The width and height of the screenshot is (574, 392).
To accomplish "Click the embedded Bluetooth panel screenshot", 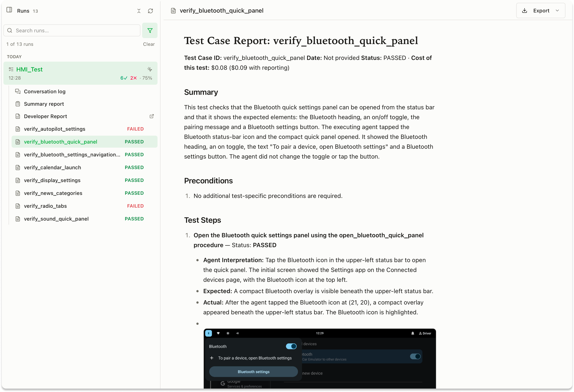I will pyautogui.click(x=320, y=359).
